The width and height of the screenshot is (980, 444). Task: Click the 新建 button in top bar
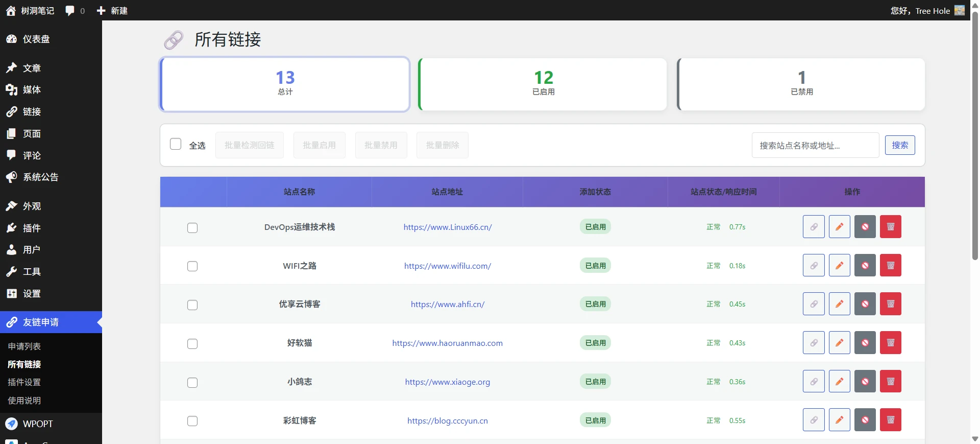(112, 11)
